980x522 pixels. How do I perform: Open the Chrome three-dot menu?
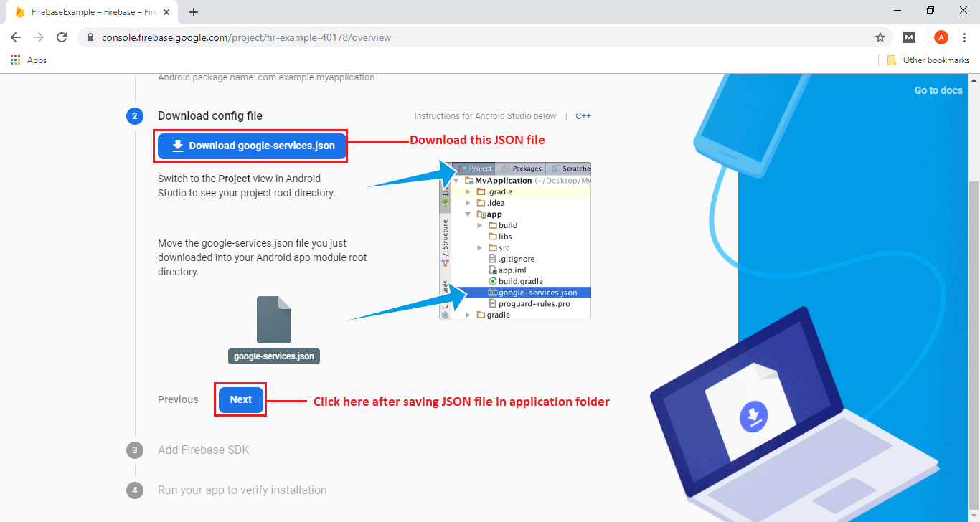(963, 37)
